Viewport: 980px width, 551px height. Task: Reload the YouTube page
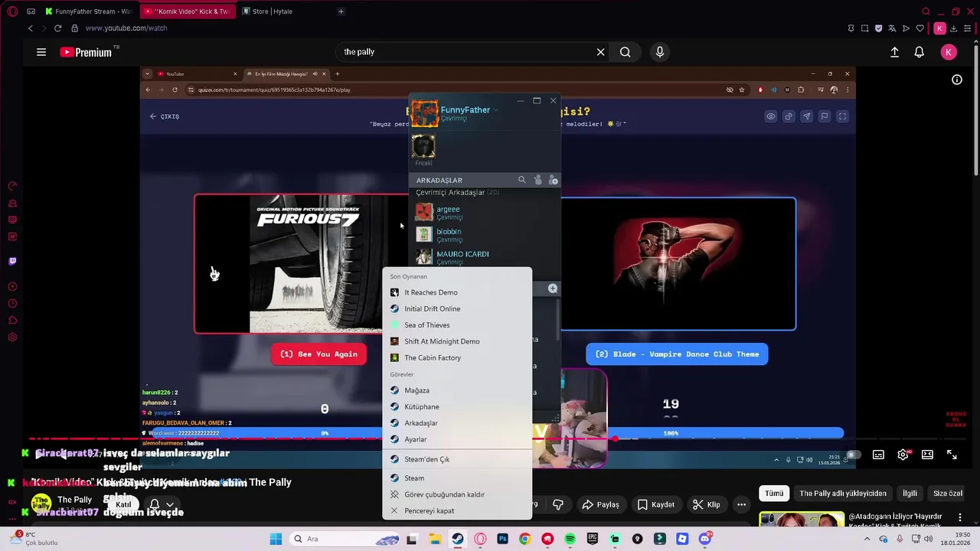point(57,28)
